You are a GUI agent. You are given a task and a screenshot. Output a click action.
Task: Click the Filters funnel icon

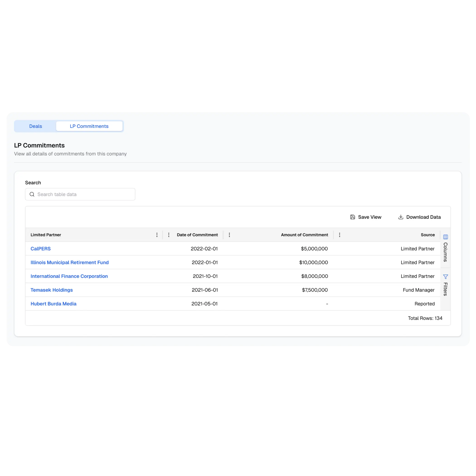pyautogui.click(x=445, y=277)
